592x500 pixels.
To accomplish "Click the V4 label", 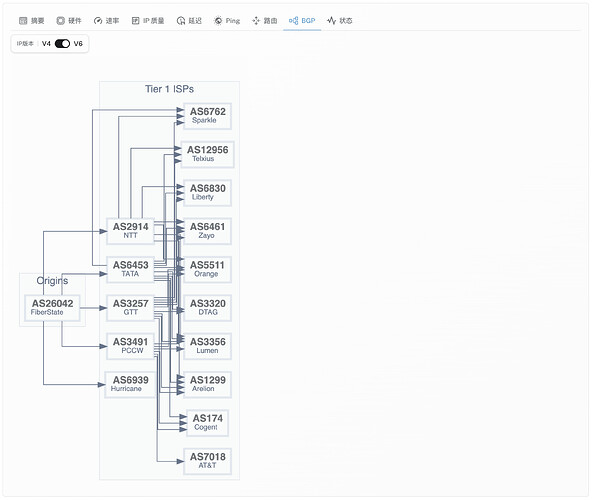I will (46, 44).
